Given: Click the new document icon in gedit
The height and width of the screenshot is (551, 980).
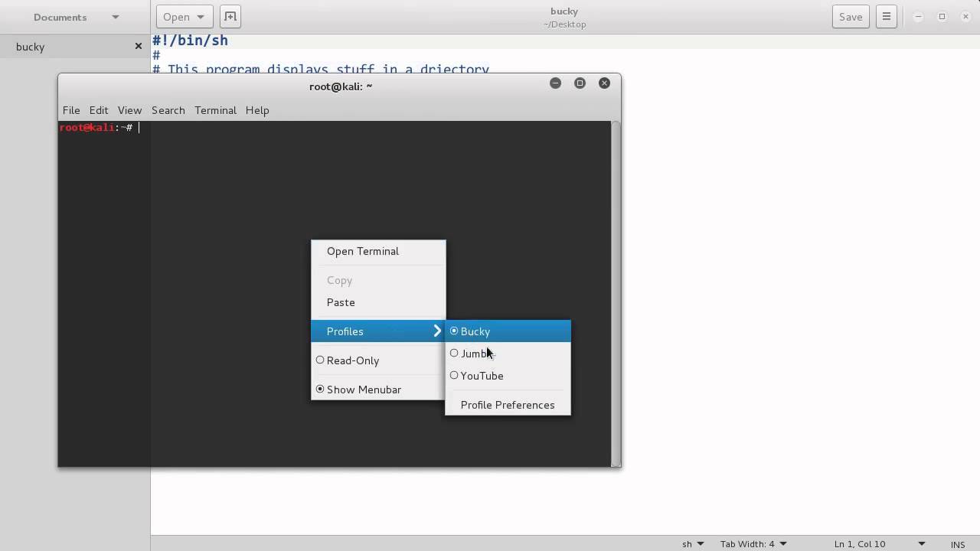Looking at the screenshot, I should pos(230,16).
